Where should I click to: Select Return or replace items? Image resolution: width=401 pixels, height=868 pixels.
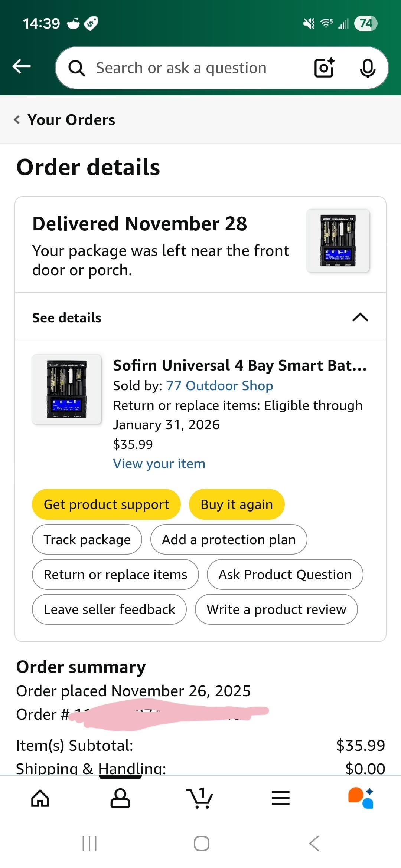(115, 574)
